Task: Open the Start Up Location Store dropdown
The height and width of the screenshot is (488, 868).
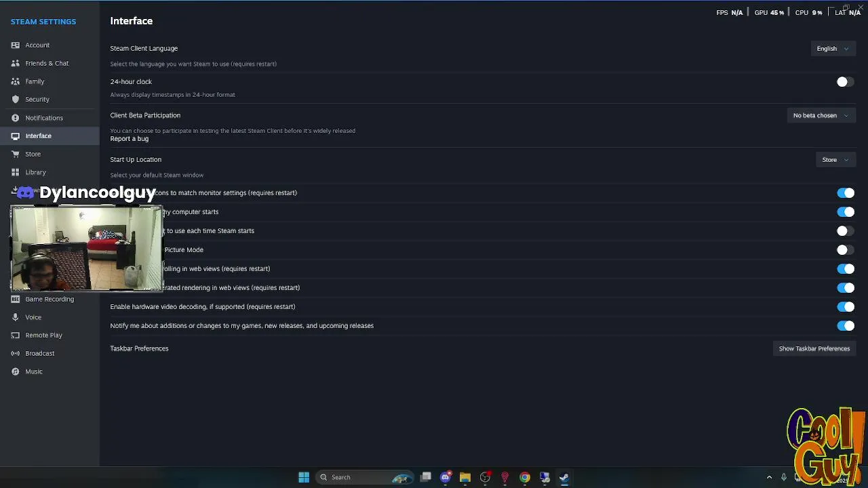Action: [835, 160]
